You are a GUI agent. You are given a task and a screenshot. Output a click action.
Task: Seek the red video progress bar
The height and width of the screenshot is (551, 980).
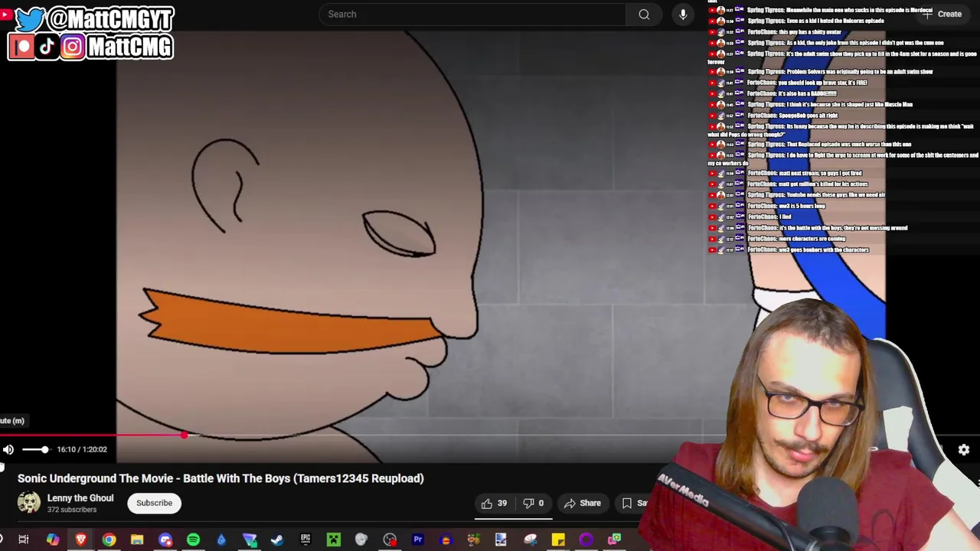coord(92,435)
